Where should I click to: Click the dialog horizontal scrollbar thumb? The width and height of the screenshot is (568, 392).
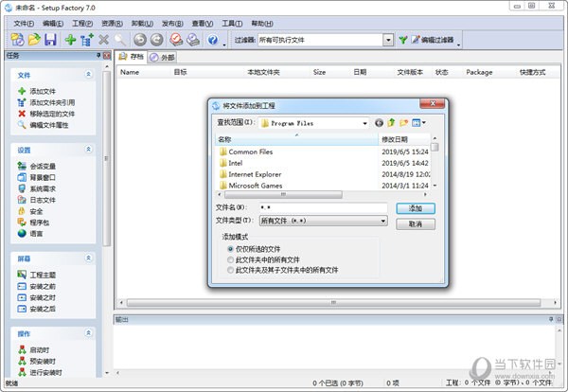pos(283,195)
